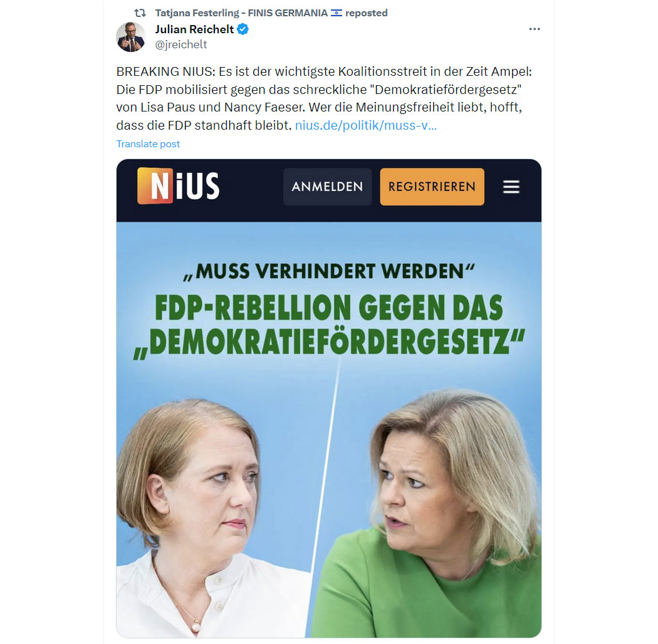Open Julian Reichelt's profile picture
The height and width of the screenshot is (644, 658).
[130, 37]
